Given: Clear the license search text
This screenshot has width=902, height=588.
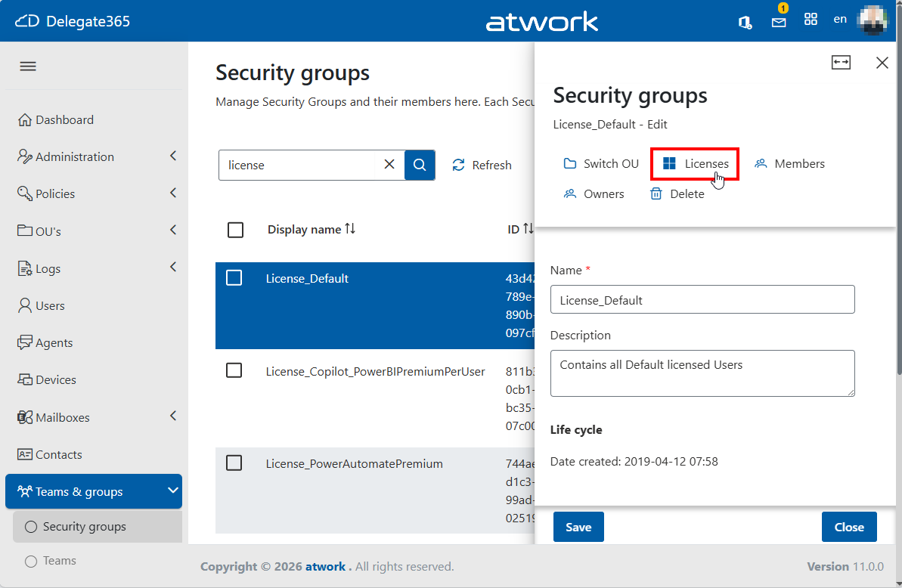Looking at the screenshot, I should 389,165.
